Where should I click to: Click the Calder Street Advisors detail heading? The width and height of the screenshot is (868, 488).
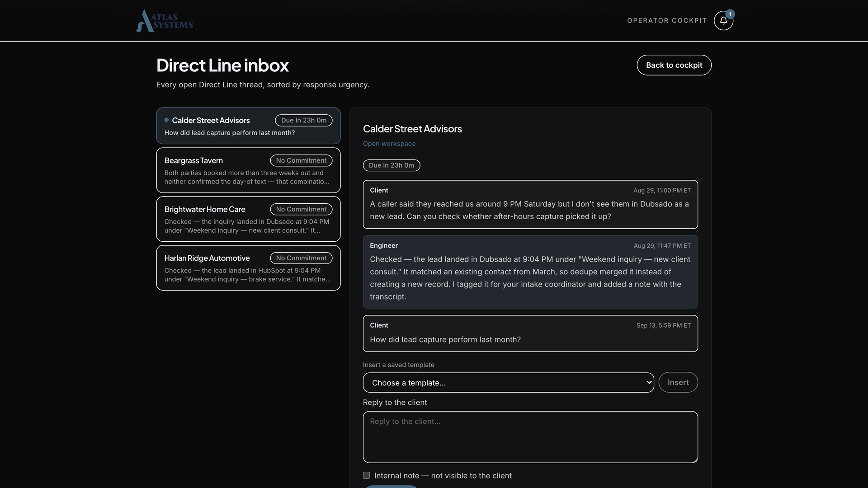click(x=412, y=129)
